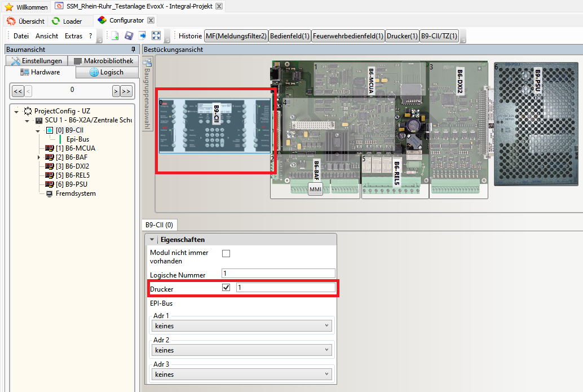
Task: Click the < previous navigation button
Action: pyautogui.click(x=28, y=91)
